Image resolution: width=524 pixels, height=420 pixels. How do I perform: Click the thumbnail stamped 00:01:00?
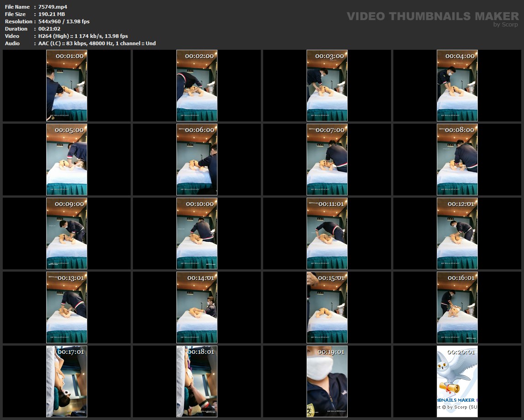click(67, 85)
